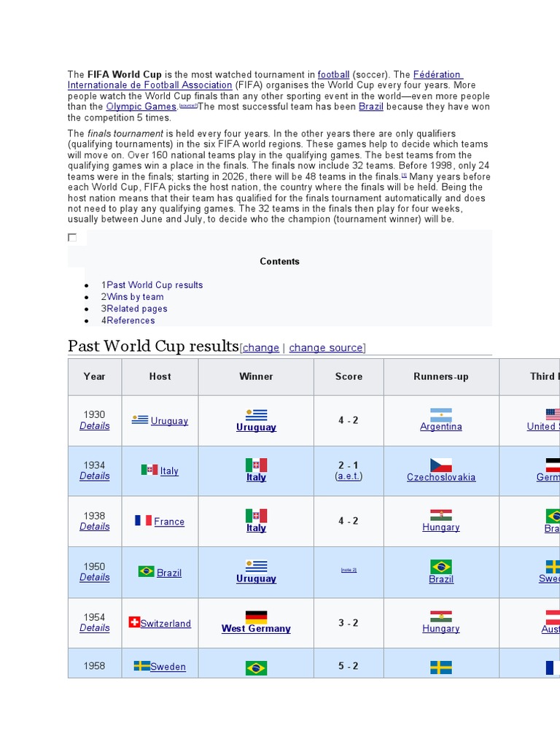560x747 pixels.
Task: Click bold Uruguay winner link for 1930
Action: (256, 427)
